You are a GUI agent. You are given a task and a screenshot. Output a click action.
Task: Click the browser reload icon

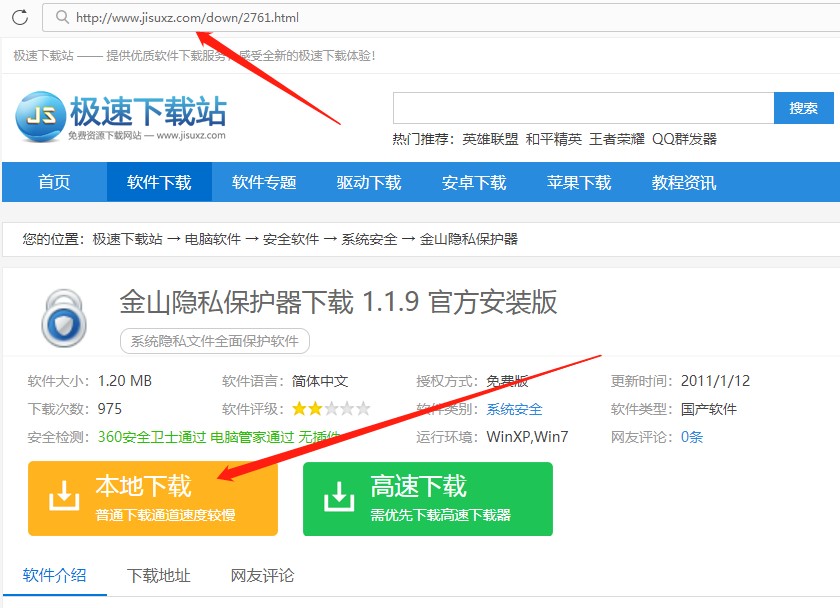pyautogui.click(x=20, y=17)
